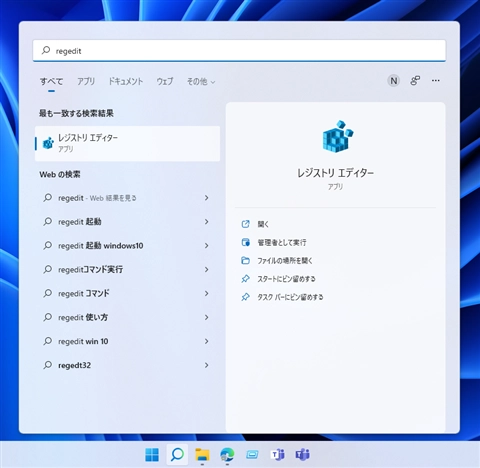Select the すべて tab
Viewport: 480px width, 468px height.
click(51, 81)
